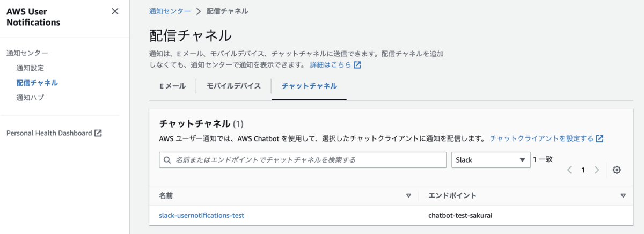This screenshot has width=644, height=234.
Task: Go to next page chevron
Action: point(597,170)
